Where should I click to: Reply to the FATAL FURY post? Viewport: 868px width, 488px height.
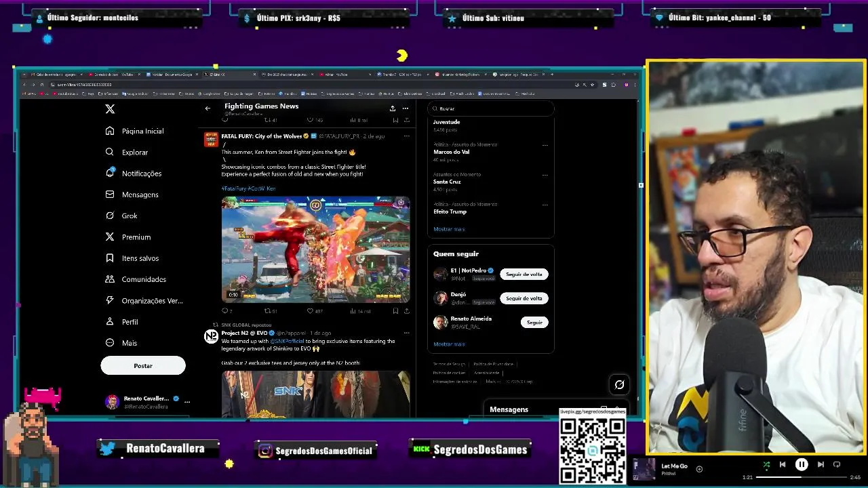226,311
